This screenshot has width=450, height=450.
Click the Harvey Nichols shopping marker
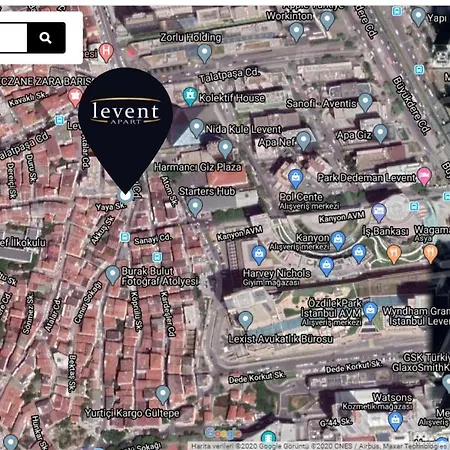tap(259, 255)
